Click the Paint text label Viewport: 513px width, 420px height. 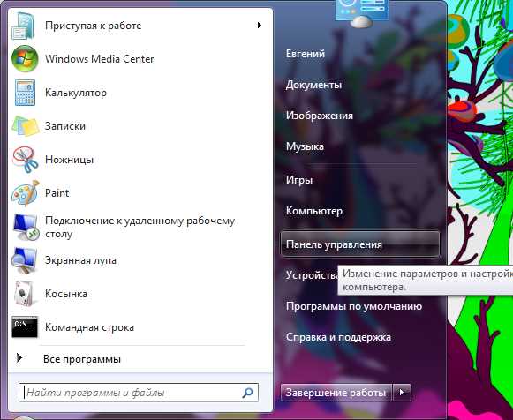tap(57, 193)
